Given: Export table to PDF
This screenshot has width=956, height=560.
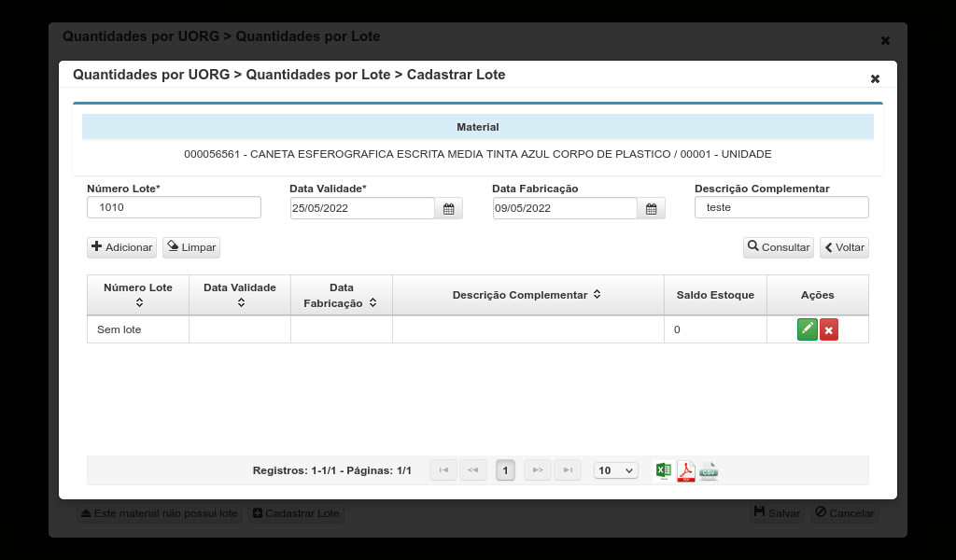Looking at the screenshot, I should 686,470.
